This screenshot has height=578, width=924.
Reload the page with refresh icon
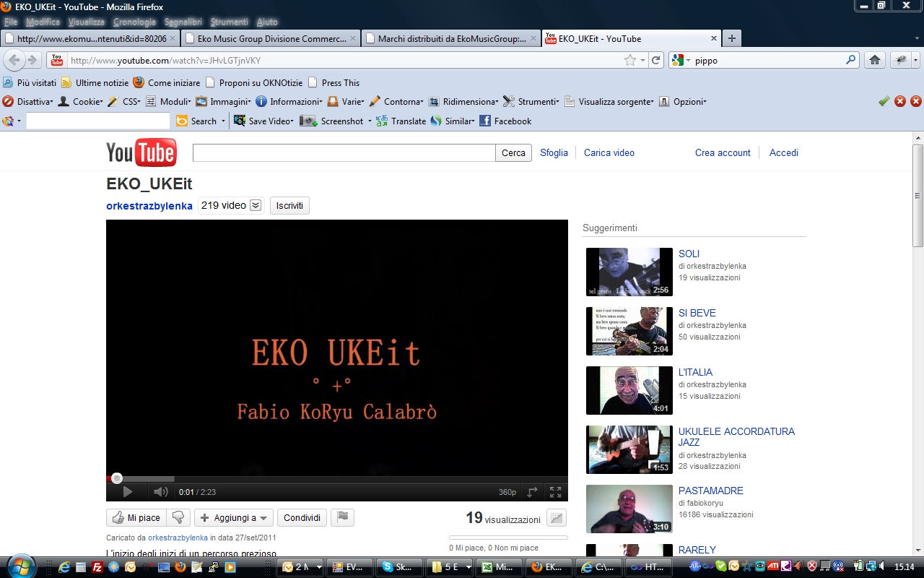(x=656, y=61)
